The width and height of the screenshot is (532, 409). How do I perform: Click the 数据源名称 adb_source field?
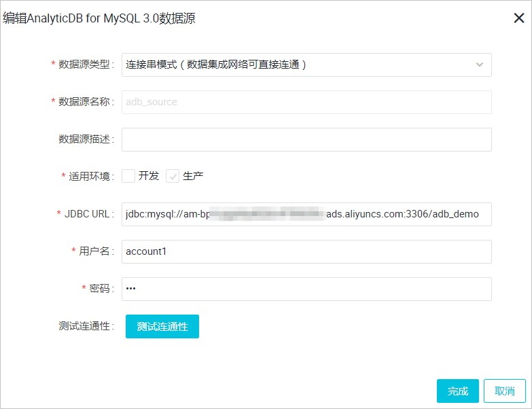click(306, 102)
